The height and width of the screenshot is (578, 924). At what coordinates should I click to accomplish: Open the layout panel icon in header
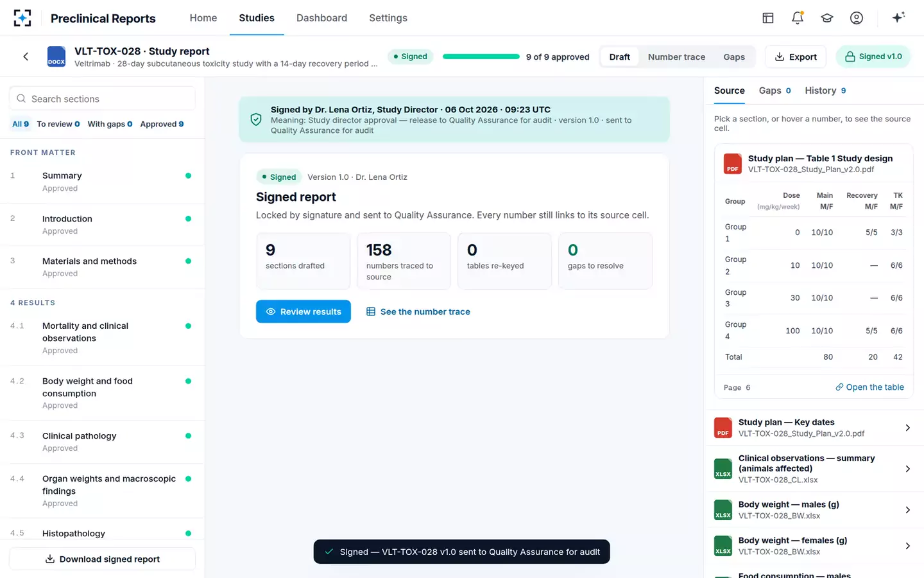(x=768, y=18)
